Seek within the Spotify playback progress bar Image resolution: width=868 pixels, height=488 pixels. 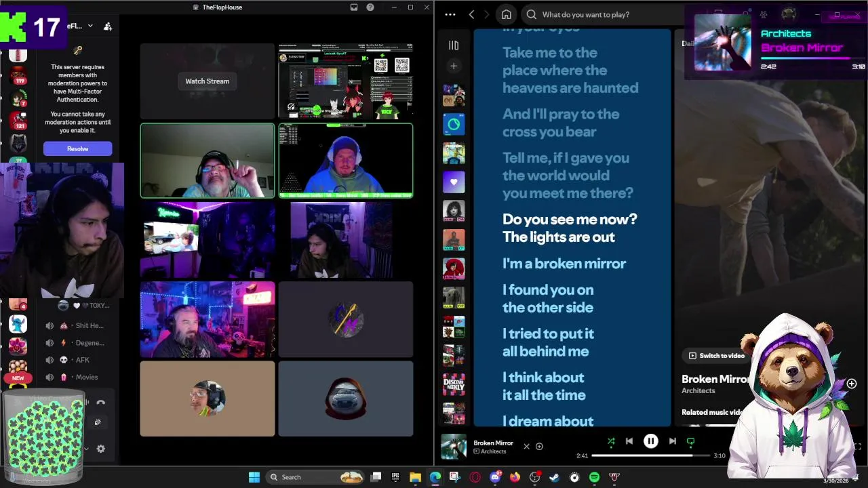point(651,455)
